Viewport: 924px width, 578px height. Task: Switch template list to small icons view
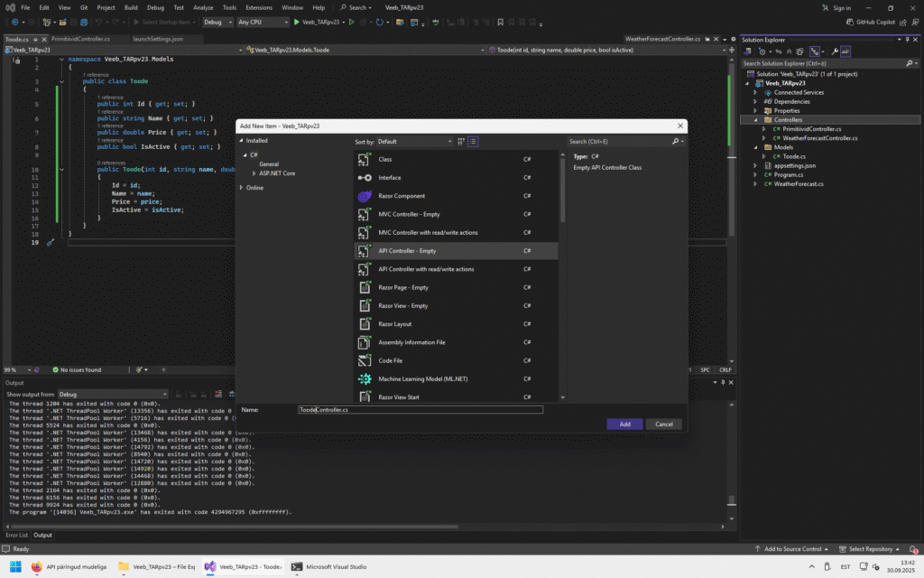coord(473,142)
